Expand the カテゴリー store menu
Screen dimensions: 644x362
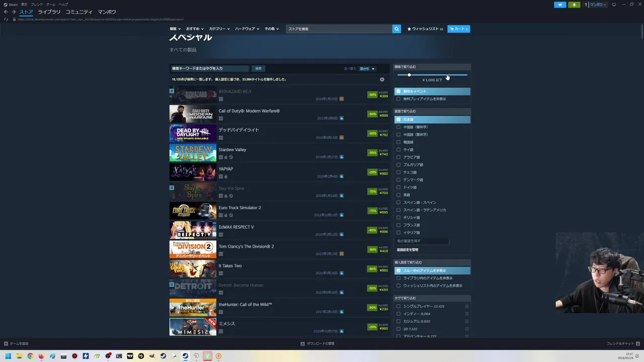click(x=219, y=29)
